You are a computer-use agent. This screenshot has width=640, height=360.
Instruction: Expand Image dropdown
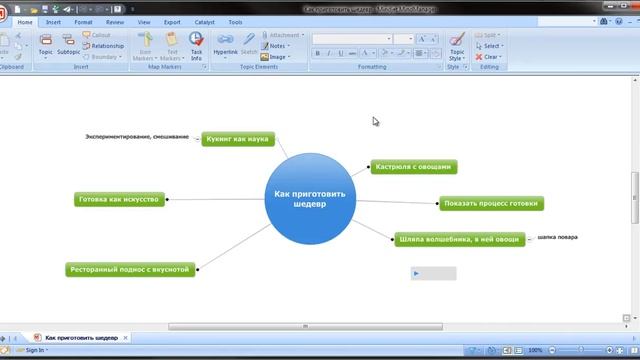pyautogui.click(x=289, y=57)
